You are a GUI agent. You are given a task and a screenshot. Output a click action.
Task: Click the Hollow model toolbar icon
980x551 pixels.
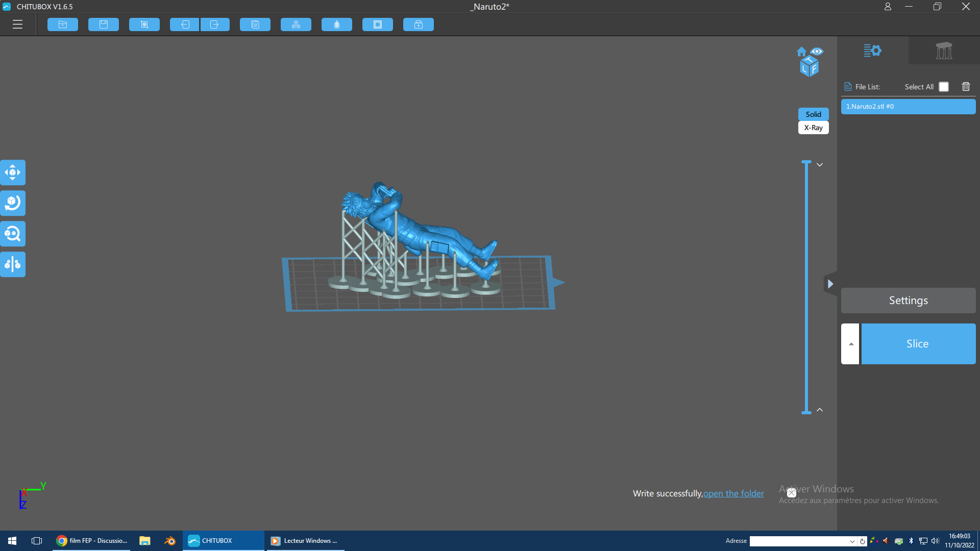pos(337,24)
